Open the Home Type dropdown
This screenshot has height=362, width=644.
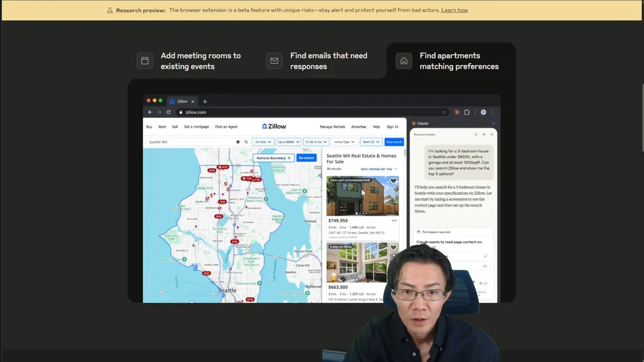(x=344, y=142)
